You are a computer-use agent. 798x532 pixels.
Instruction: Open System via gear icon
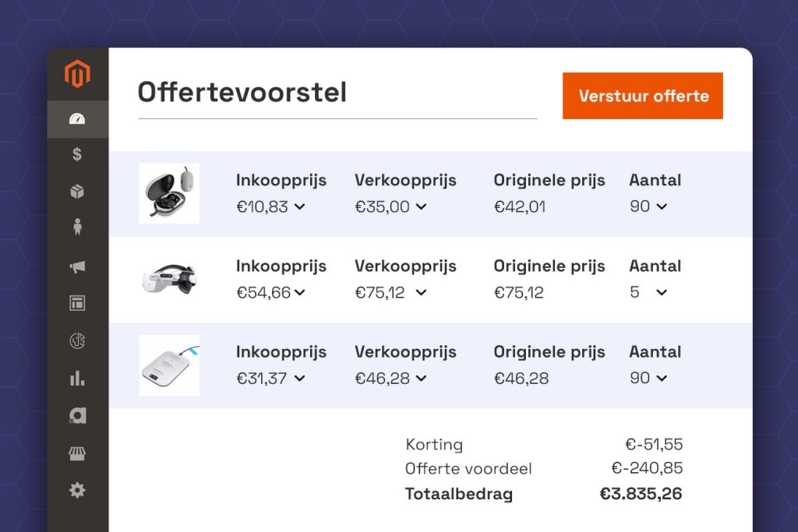[x=77, y=491]
